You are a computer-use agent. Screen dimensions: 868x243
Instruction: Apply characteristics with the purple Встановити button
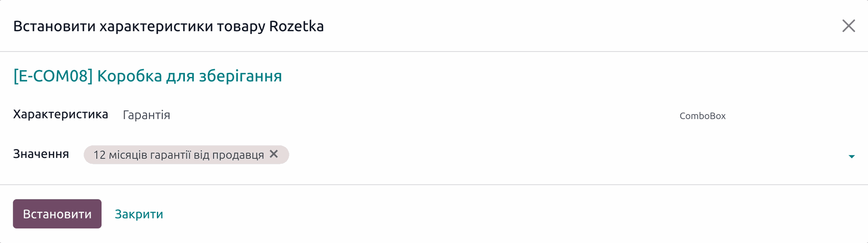pyautogui.click(x=57, y=214)
